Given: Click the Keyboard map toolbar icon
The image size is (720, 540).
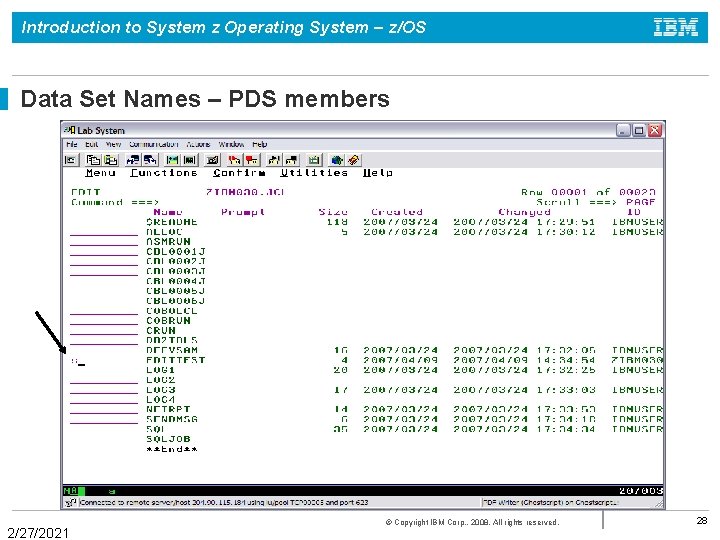Looking at the screenshot, I should point(213,160).
